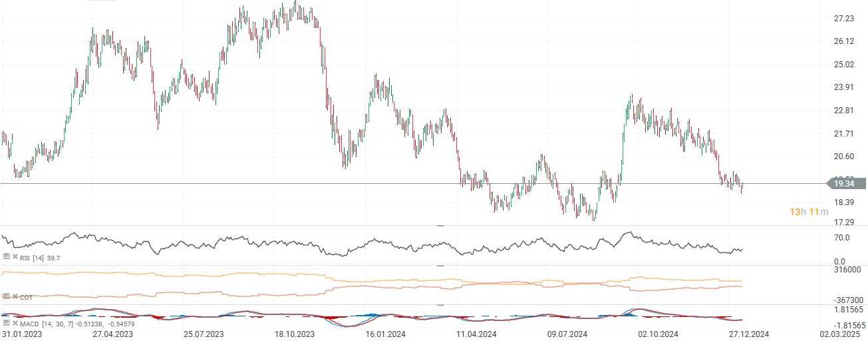Grab the divider handle above COT panel
868x341 pixels.
[x=439, y=266]
